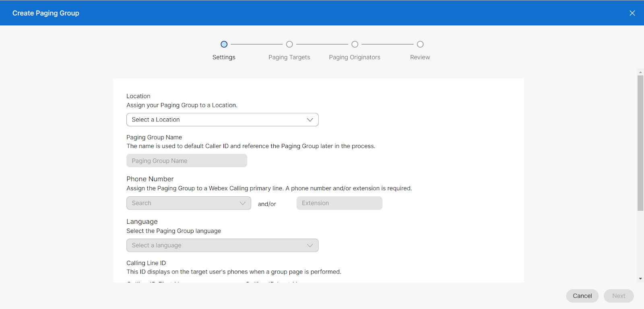Click 'Assign your Paging Group to a Location.' text
The height and width of the screenshot is (309, 644).
point(182,105)
